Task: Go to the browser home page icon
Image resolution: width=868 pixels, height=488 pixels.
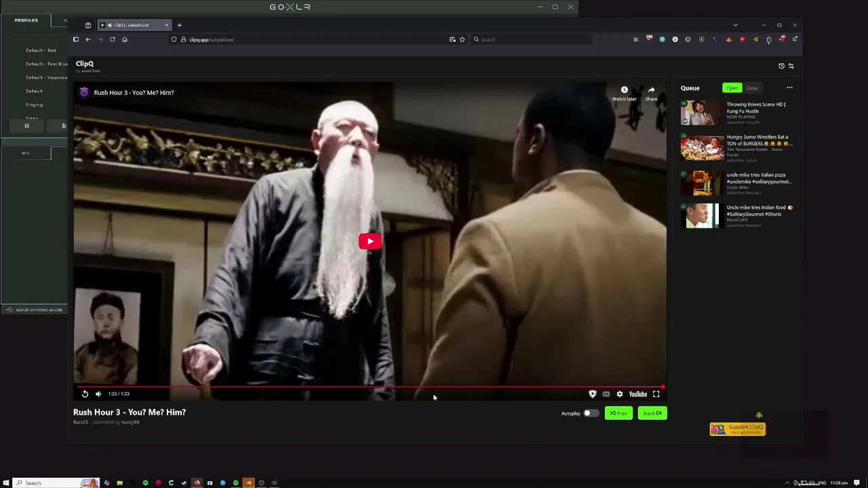Action: (124, 39)
